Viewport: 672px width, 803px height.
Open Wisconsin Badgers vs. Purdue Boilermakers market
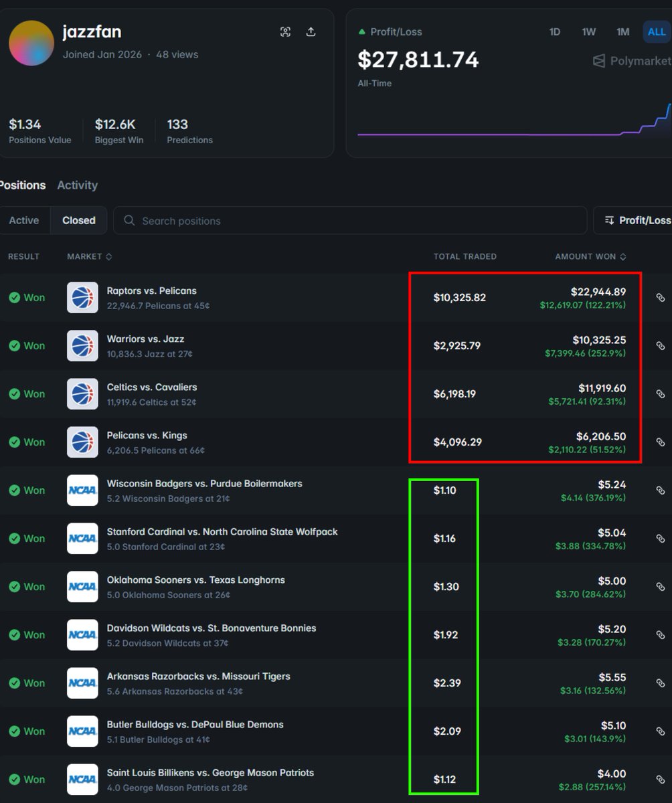(x=205, y=484)
